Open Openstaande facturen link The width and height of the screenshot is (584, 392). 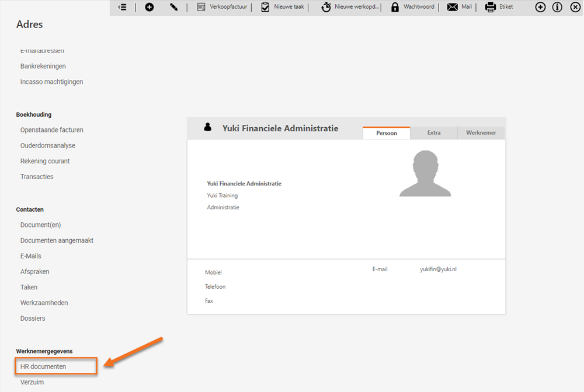tap(52, 130)
